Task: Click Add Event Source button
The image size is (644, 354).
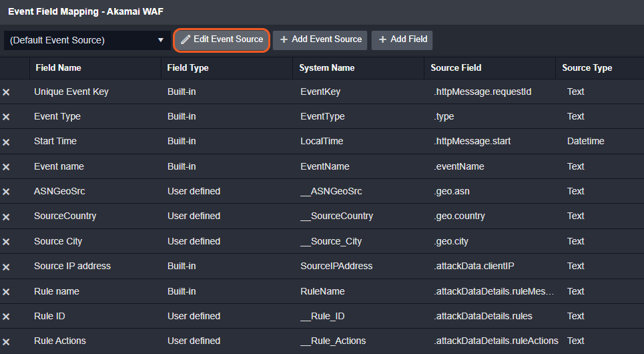Action: [320, 40]
